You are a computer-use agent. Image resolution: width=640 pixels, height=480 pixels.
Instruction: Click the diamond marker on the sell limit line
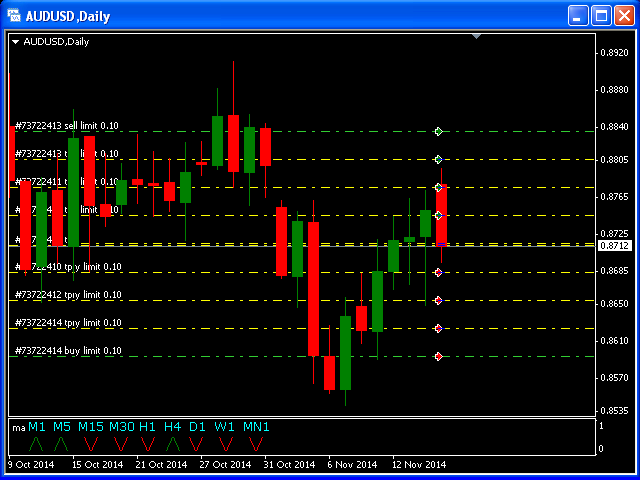pos(438,131)
